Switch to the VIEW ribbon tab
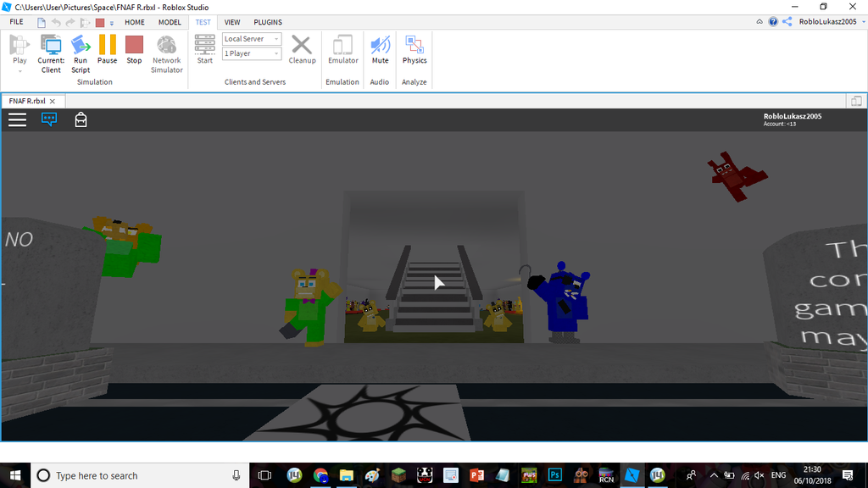The width and height of the screenshot is (868, 488). click(232, 22)
